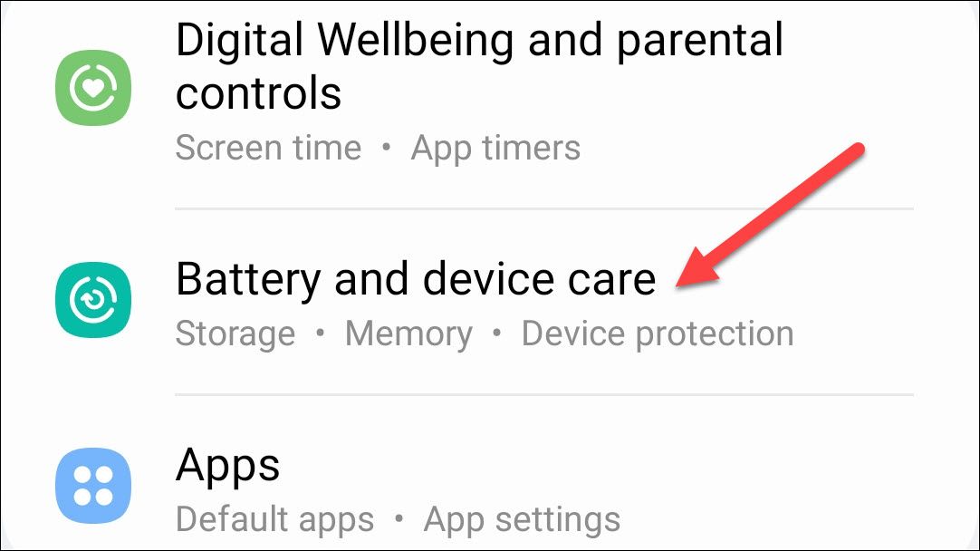980x551 pixels.
Task: Select the Battery and device care title
Action: pyautogui.click(x=416, y=279)
